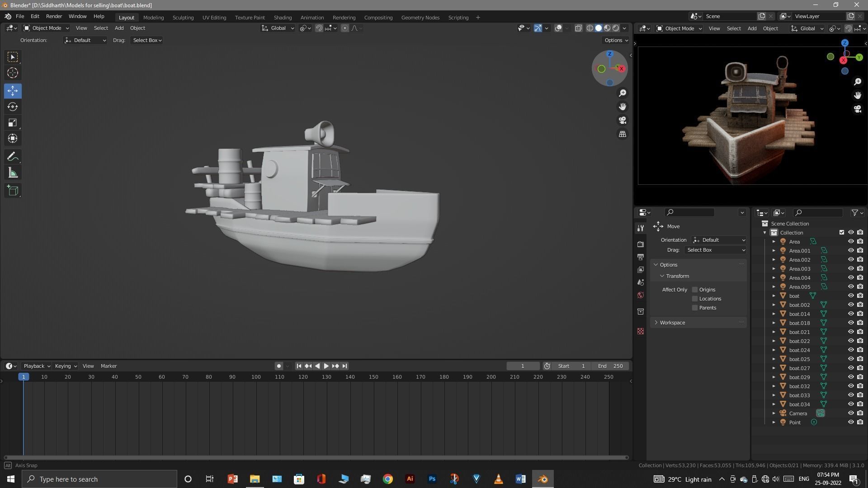Click the Marker menu in timeline
Viewport: 868px width, 488px height.
pyautogui.click(x=108, y=366)
